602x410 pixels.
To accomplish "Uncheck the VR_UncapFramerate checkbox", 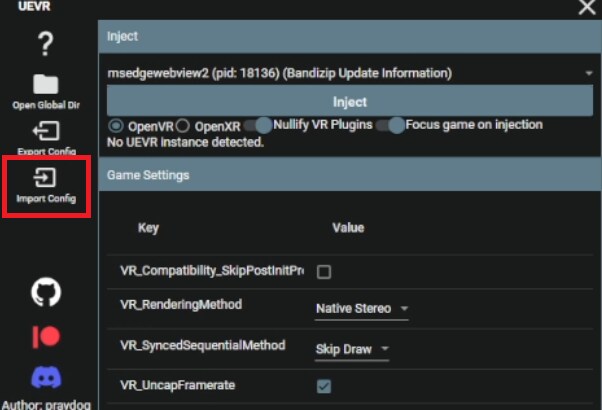I will pos(324,386).
